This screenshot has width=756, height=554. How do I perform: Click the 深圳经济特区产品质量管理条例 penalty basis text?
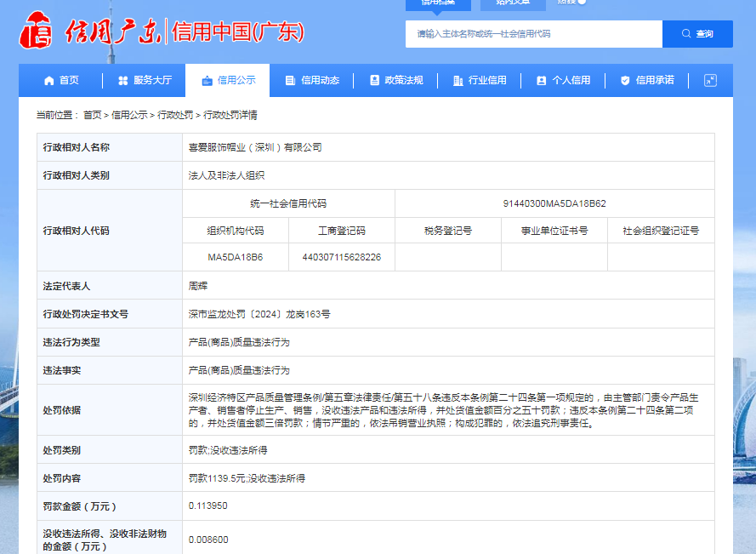tap(444, 410)
